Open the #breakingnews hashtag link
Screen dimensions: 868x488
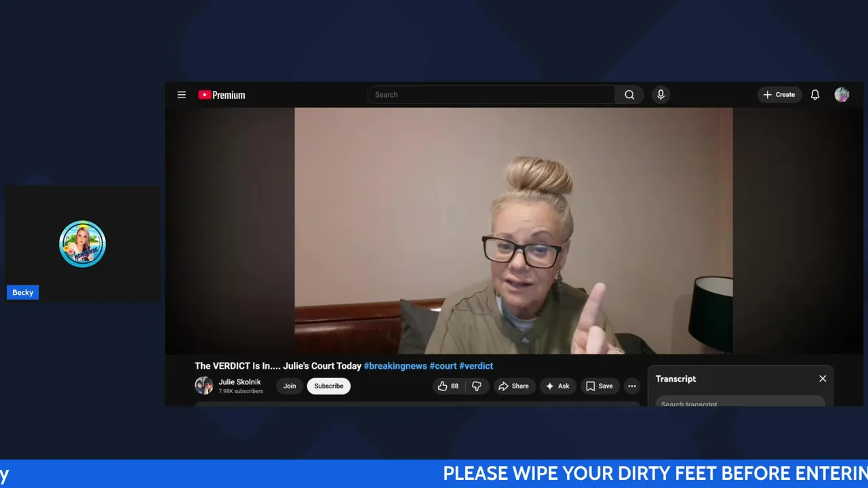(x=395, y=366)
